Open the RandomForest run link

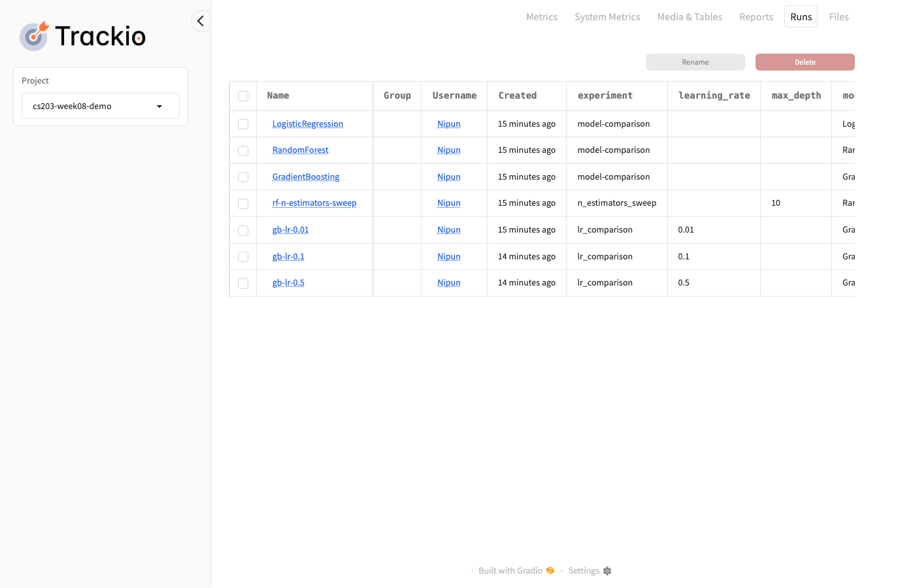coord(300,150)
